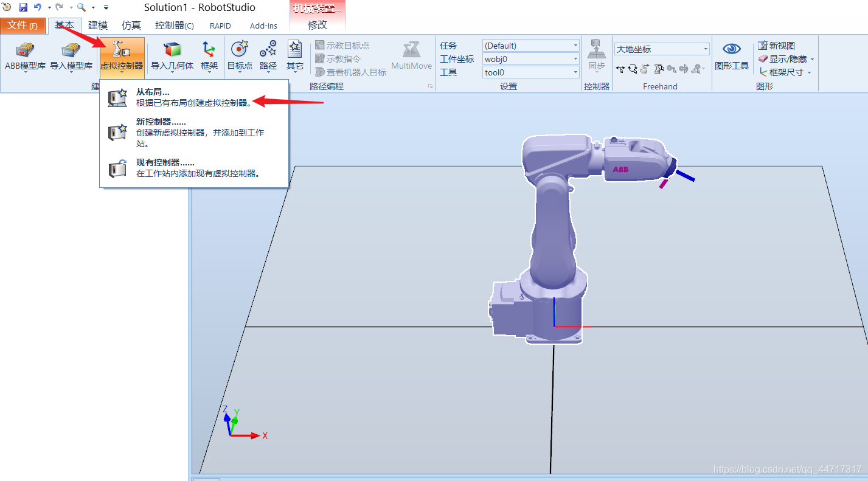Expand the 显示/隐藏 show/hide dropdown
Viewport: 868px width, 481px height.
812,59
